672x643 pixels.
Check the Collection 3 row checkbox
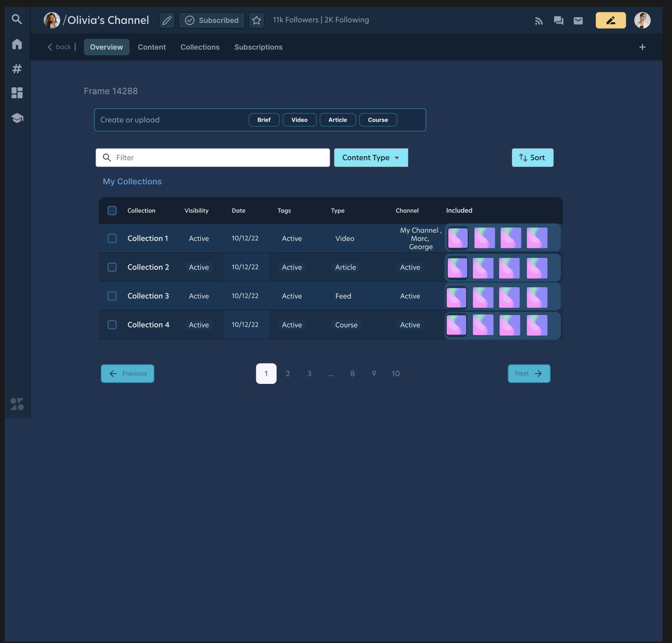pyautogui.click(x=112, y=296)
